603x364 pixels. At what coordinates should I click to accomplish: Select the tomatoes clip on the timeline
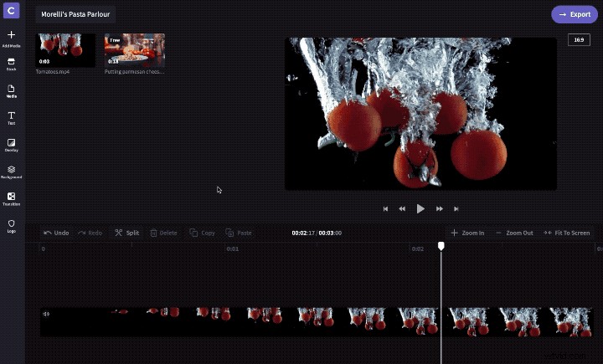point(317,322)
